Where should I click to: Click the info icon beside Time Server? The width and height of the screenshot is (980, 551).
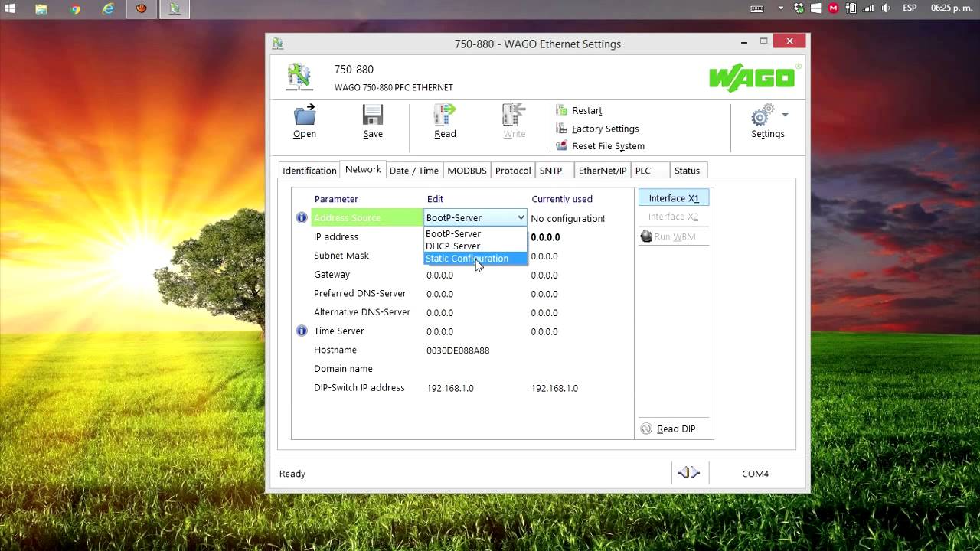[x=302, y=331]
